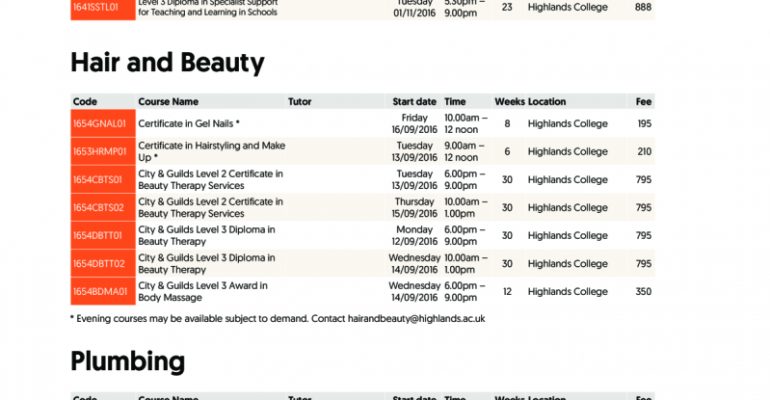
Task: Click the Start date column header in Hair and Beauty
Action: tap(414, 102)
